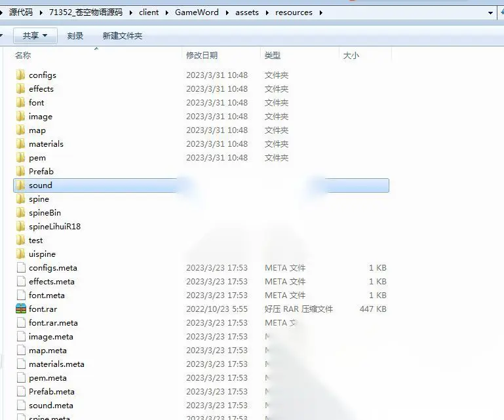The image size is (504, 420).
Task: Select the configs folder icon
Action: (20, 75)
